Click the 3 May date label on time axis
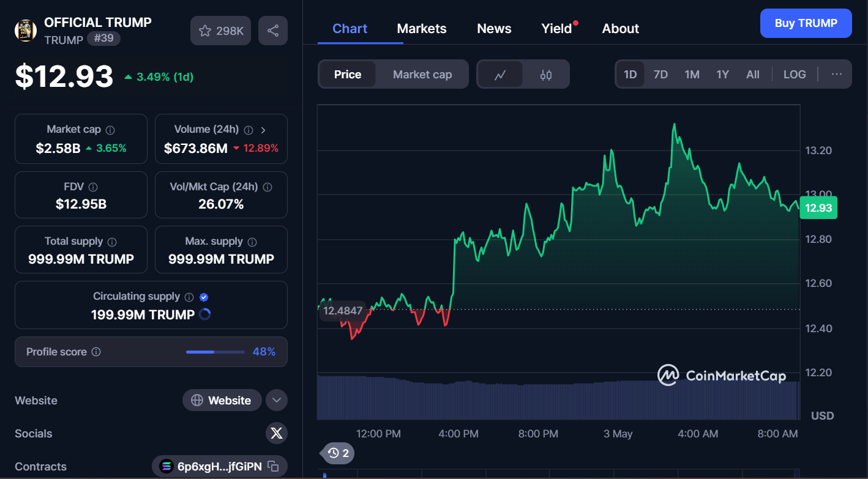 click(x=618, y=434)
